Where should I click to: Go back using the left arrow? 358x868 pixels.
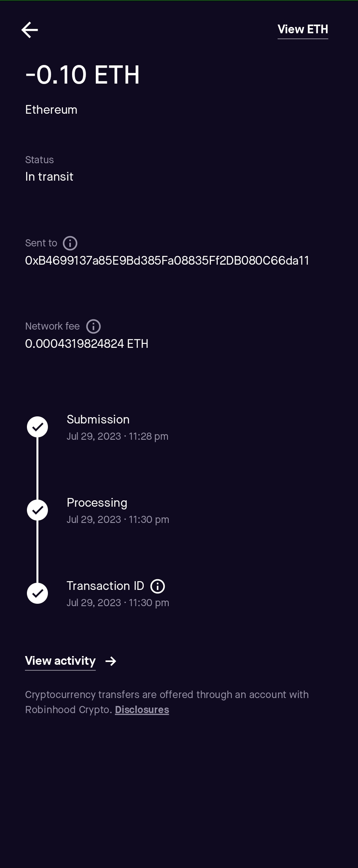click(x=30, y=30)
